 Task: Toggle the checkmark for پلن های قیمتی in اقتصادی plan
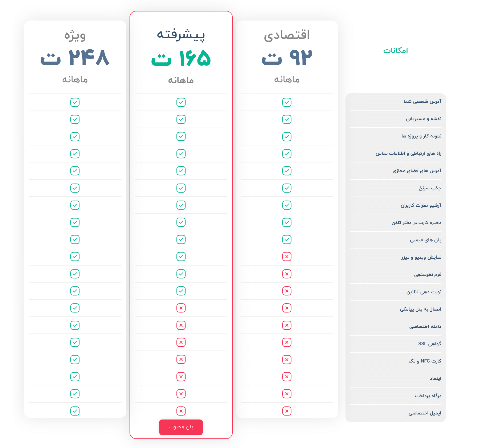287,239
